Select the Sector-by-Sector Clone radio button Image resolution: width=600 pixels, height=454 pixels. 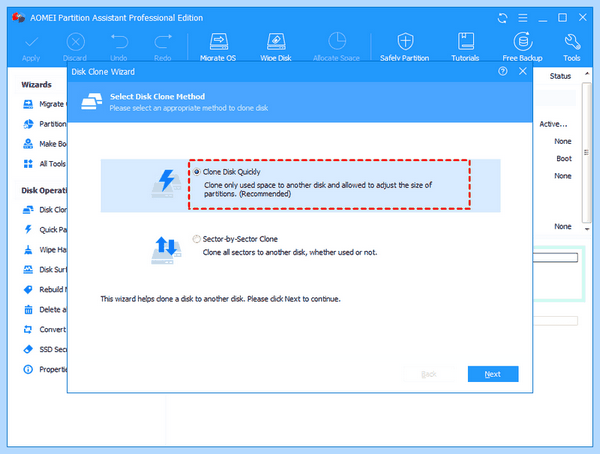pyautogui.click(x=196, y=239)
